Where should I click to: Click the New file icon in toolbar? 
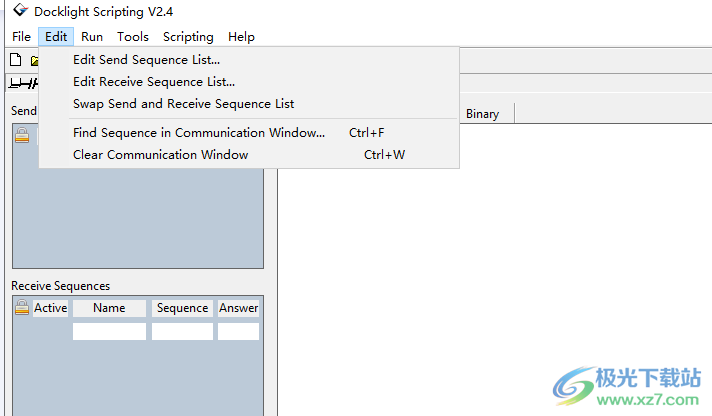coord(15,60)
